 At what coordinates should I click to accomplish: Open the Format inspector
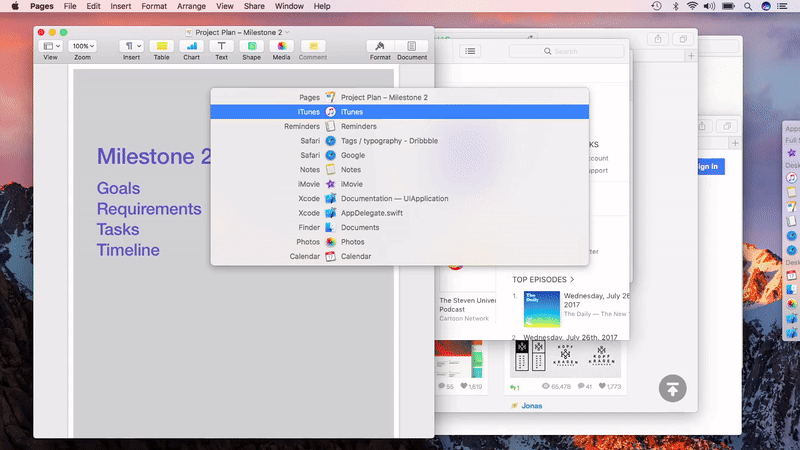(380, 46)
